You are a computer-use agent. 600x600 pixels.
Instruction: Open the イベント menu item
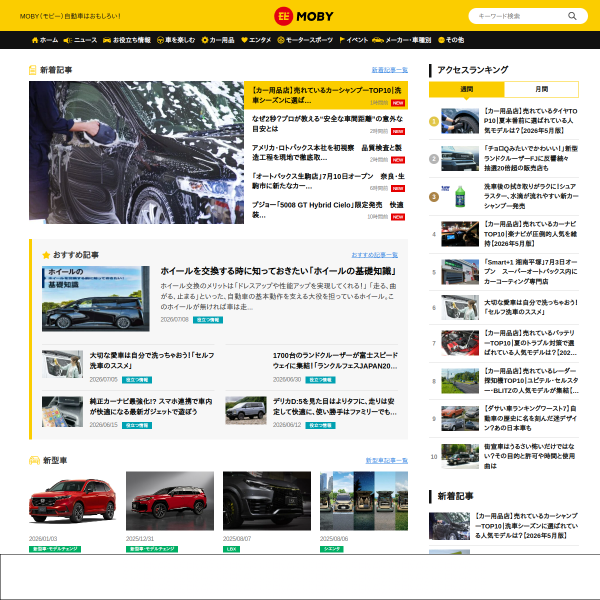354,40
